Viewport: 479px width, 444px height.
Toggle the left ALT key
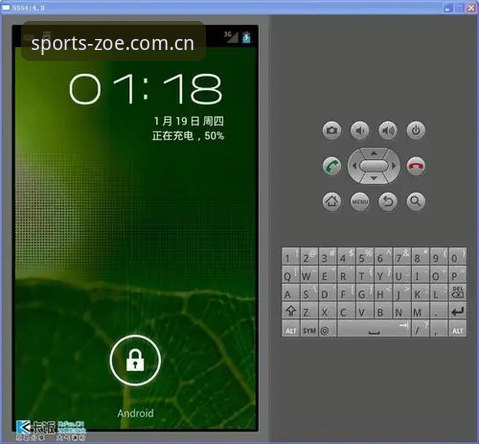(x=290, y=329)
